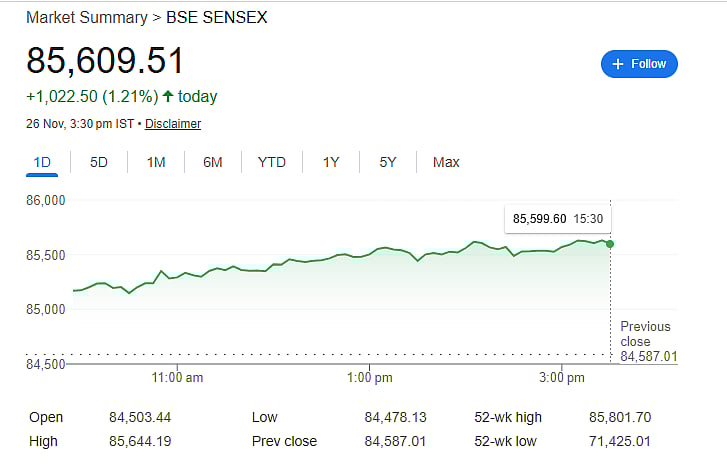View the 5Y chart range
727x464 pixels.
tap(388, 162)
